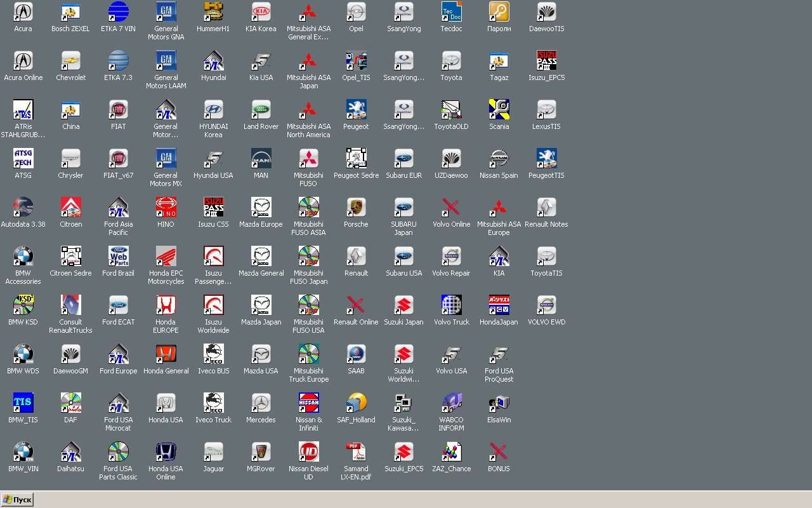812x508 pixels.
Task: Select the Nissan & Infiniti icon
Action: [308, 403]
